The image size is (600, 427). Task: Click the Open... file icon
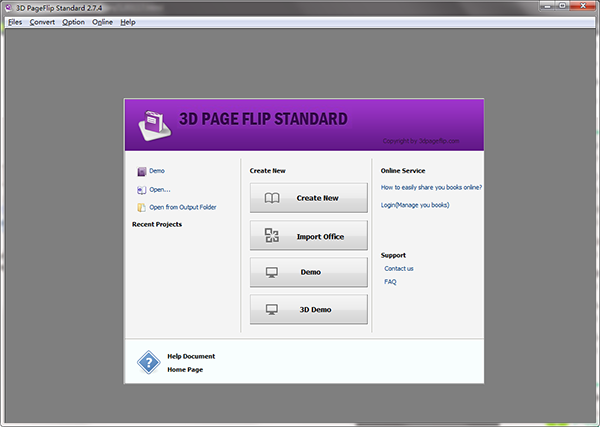[142, 190]
